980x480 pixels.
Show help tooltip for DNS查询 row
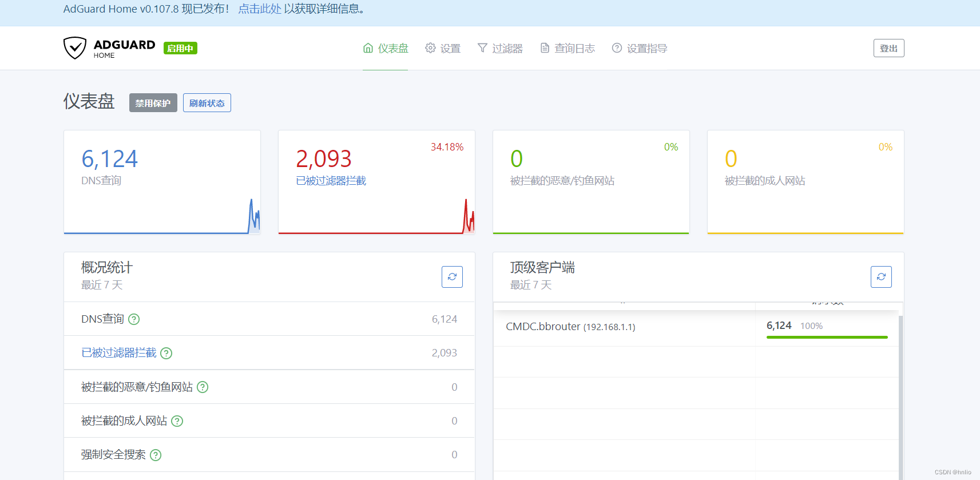(x=134, y=319)
